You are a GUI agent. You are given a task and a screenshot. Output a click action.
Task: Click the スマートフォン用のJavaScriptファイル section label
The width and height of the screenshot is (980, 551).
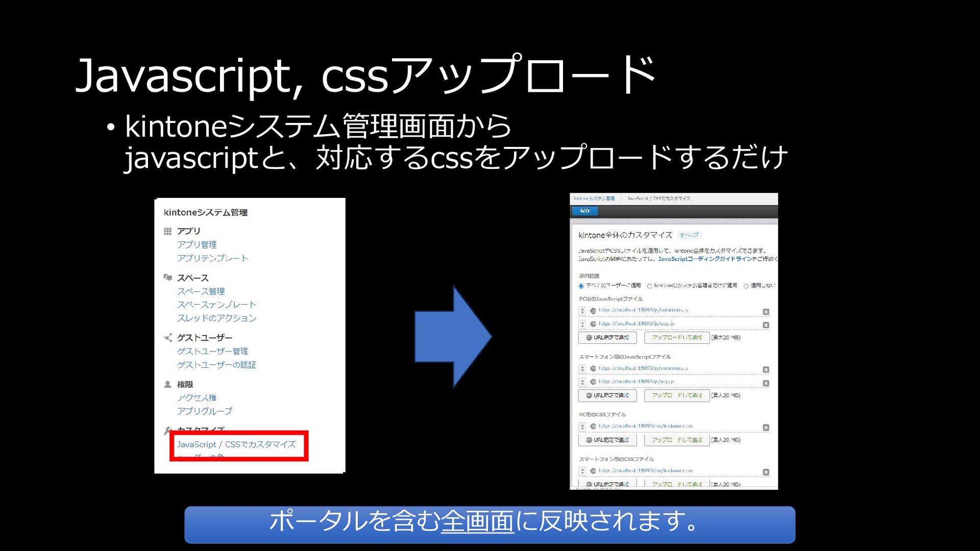click(x=625, y=357)
